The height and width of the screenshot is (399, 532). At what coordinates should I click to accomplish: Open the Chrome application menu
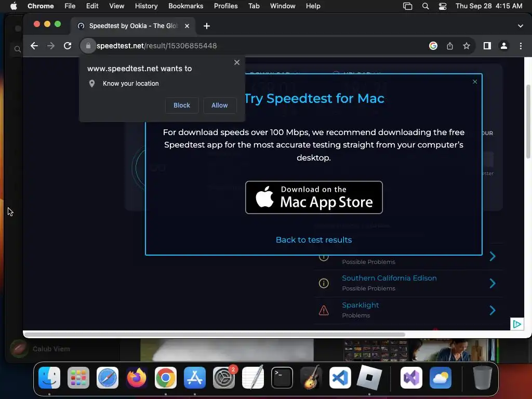pos(41,6)
